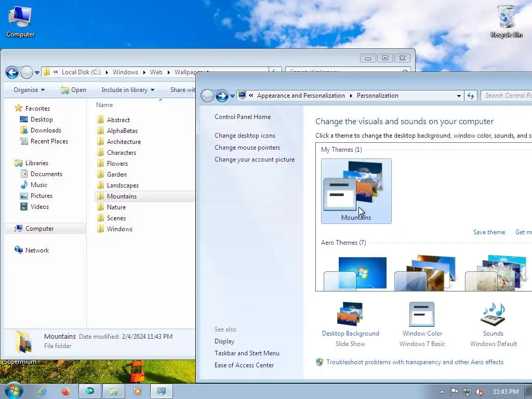This screenshot has height=399, width=532.
Task: Click the Back button in Personalization window
Action: click(x=207, y=96)
